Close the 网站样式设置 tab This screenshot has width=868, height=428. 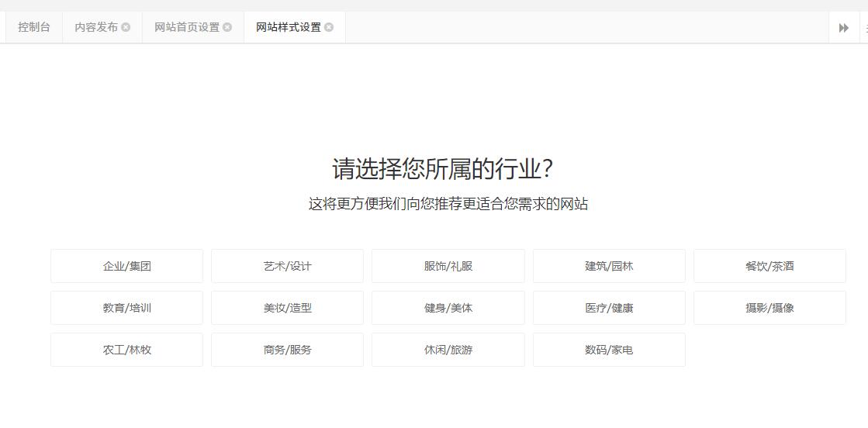[329, 27]
